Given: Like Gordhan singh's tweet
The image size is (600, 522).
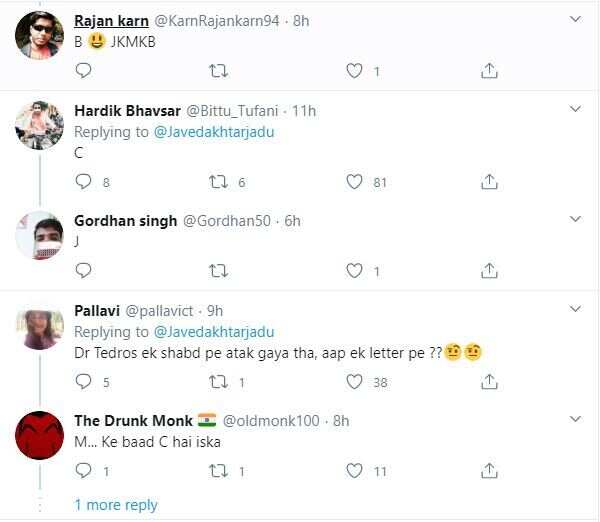Looking at the screenshot, I should (x=353, y=270).
